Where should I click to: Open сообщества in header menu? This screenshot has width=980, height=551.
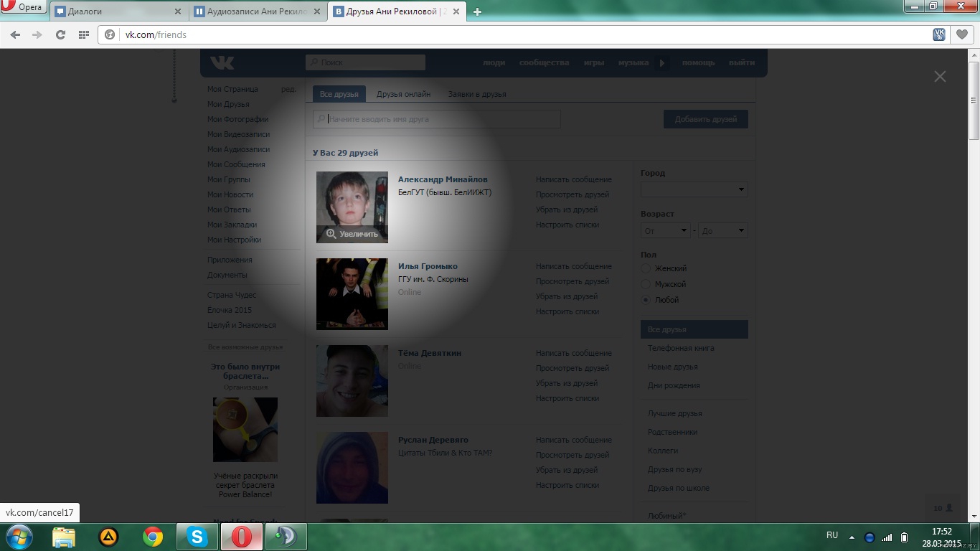pyautogui.click(x=544, y=62)
